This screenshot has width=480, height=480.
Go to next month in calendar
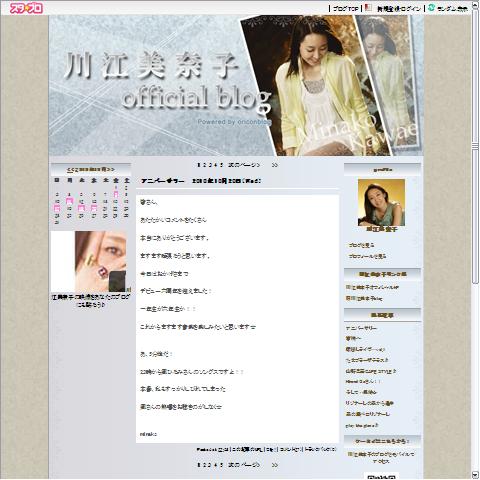tap(111, 169)
